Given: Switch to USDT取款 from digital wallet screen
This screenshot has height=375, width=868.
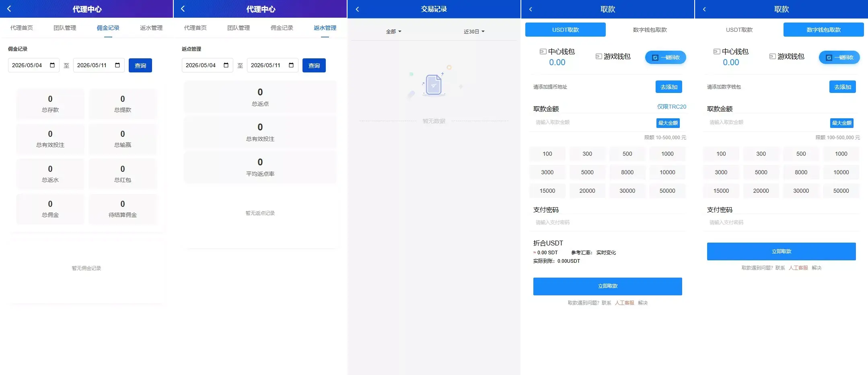Looking at the screenshot, I should point(739,30).
